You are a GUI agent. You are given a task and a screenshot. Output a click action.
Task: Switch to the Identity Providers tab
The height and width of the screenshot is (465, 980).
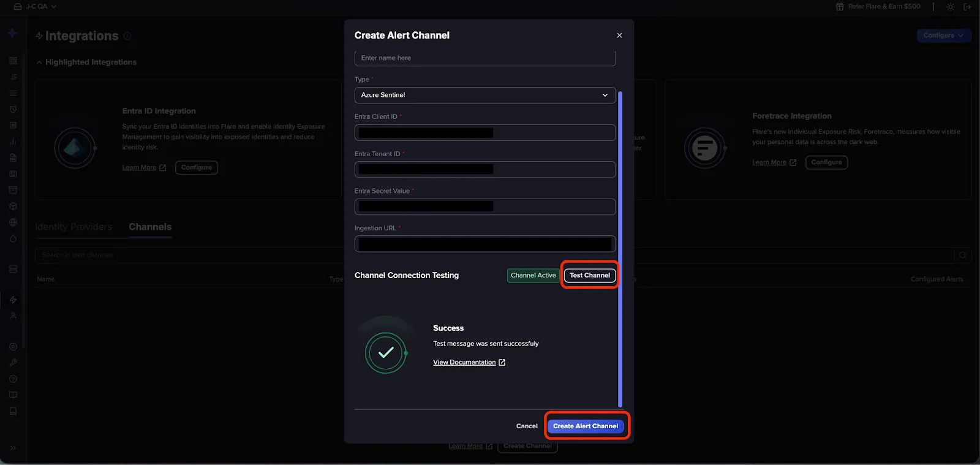73,227
